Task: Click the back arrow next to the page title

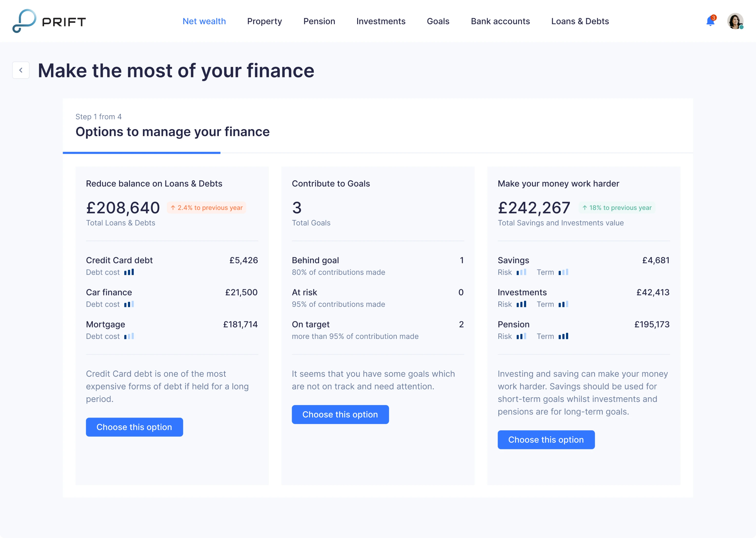Action: [20, 70]
